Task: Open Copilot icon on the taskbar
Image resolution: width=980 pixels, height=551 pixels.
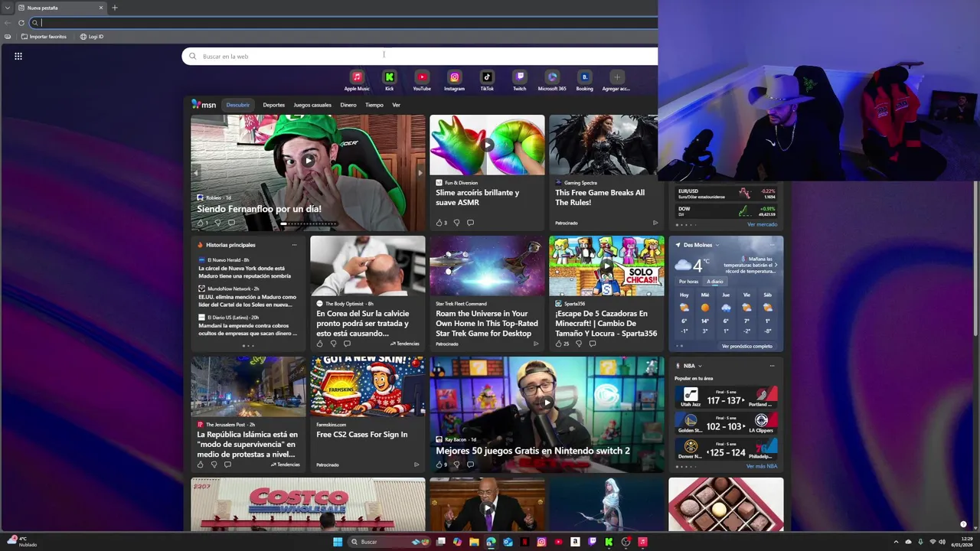Action: (457, 542)
